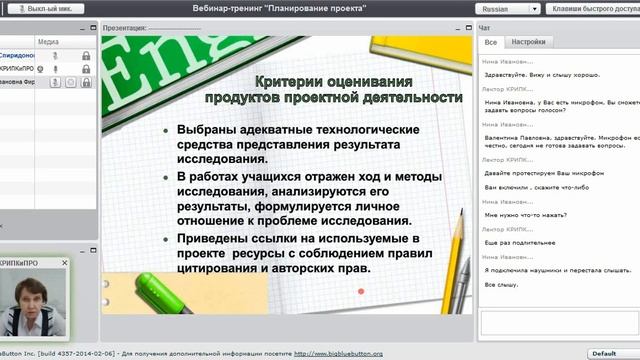Screen dimensions: 640x360
Task: Select the Ивановна user row name
Action: pos(17,82)
